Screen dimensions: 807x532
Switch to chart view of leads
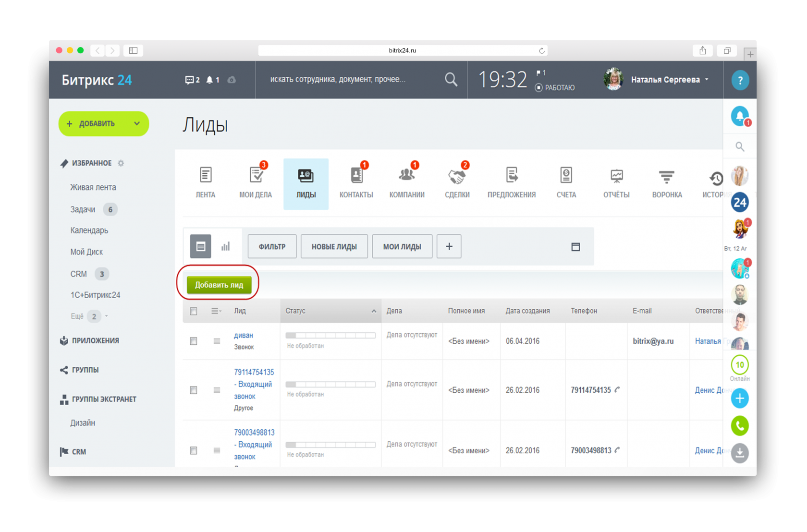225,247
